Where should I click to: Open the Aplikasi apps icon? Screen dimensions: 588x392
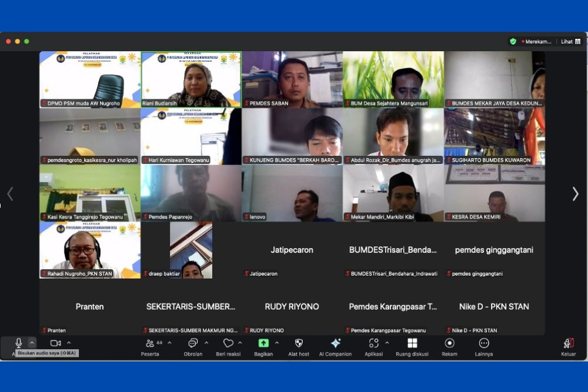coord(373,343)
